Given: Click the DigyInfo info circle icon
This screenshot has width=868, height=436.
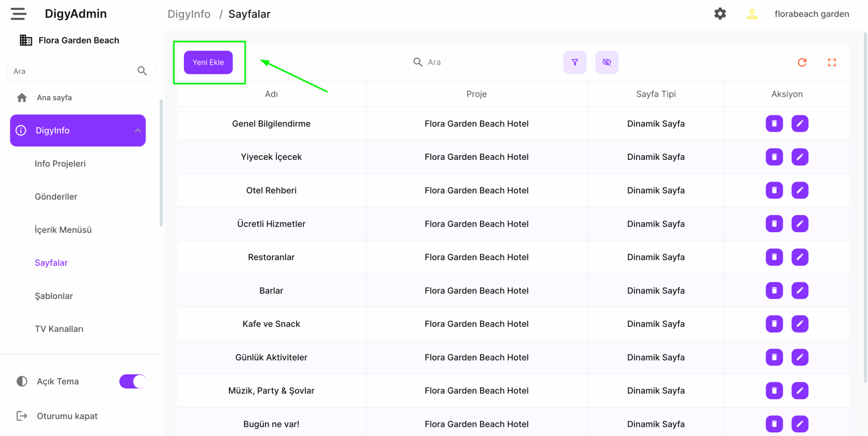Looking at the screenshot, I should click(21, 130).
